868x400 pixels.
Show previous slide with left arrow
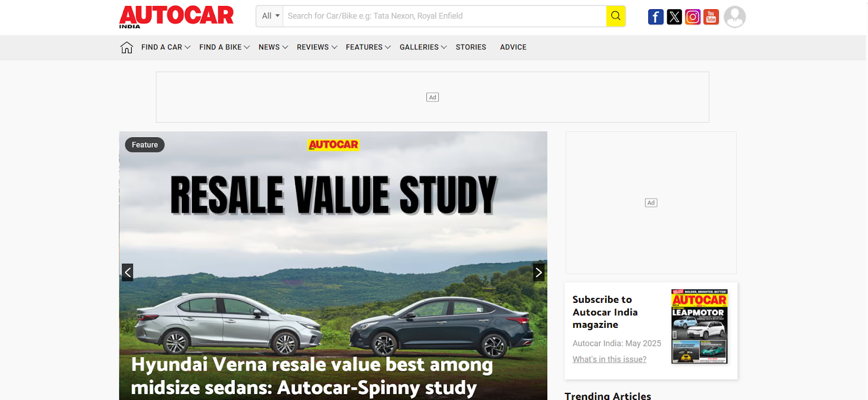(127, 272)
